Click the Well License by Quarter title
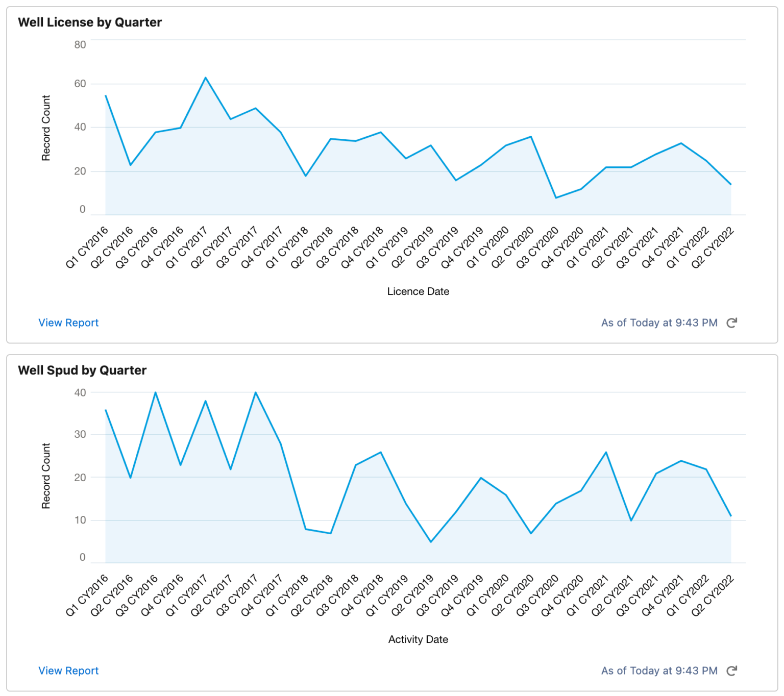The height and width of the screenshot is (696, 784). tap(90, 22)
